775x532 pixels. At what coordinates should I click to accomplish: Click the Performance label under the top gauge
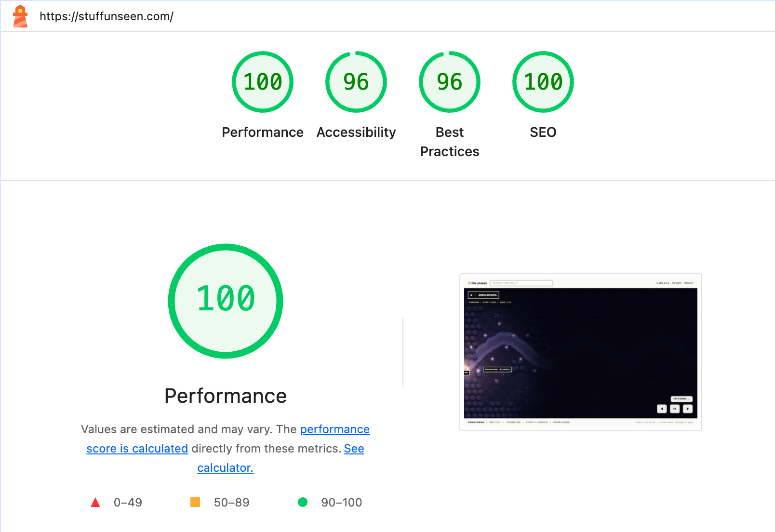coord(263,132)
